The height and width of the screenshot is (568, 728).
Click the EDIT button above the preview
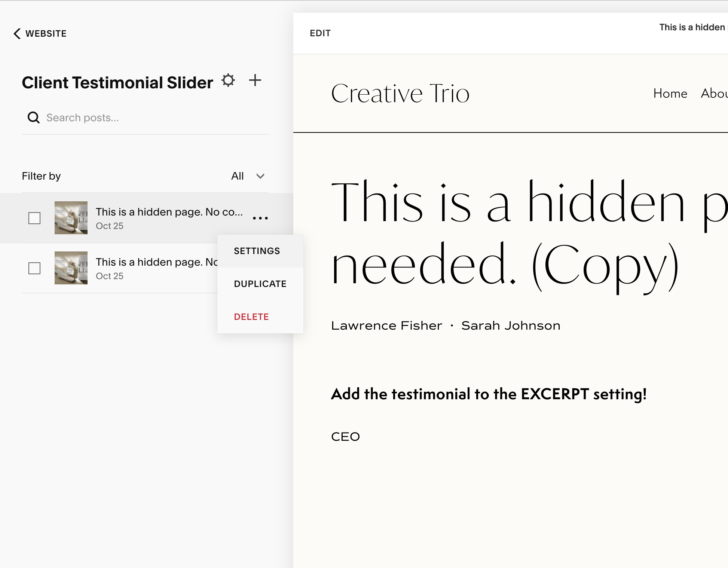point(320,33)
